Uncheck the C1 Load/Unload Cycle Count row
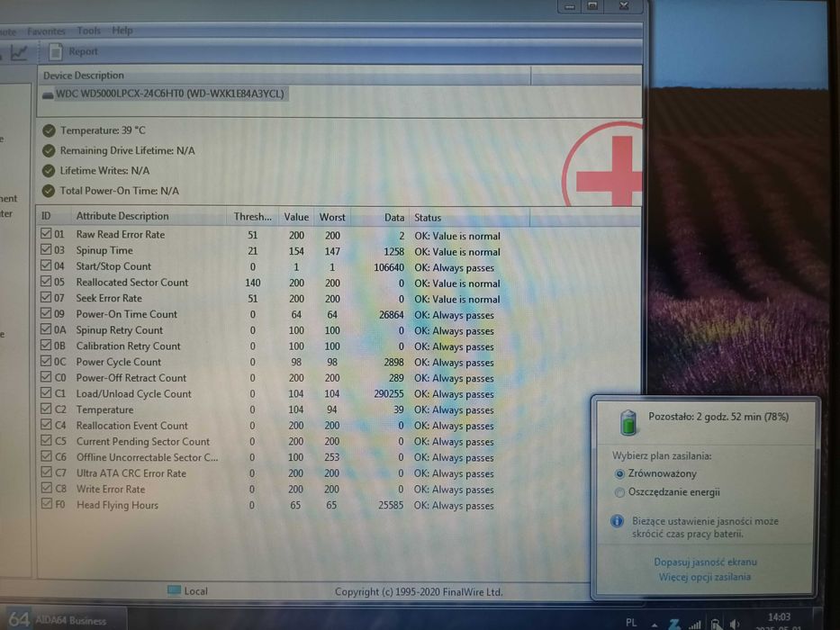The width and height of the screenshot is (840, 630). [x=46, y=392]
